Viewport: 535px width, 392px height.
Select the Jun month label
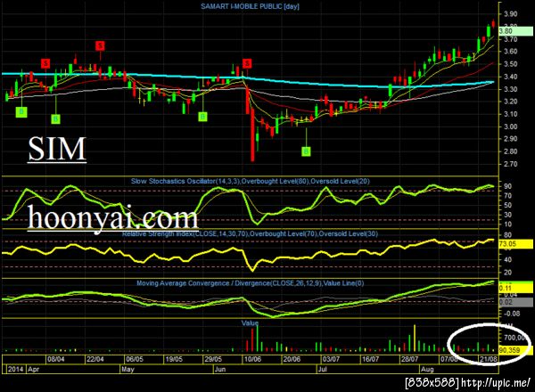(220, 369)
